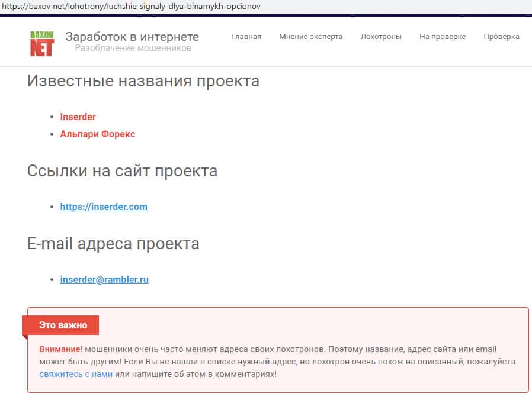This screenshot has width=532, height=400.
Task: Click the Заработок в интернете site title
Action: click(132, 37)
